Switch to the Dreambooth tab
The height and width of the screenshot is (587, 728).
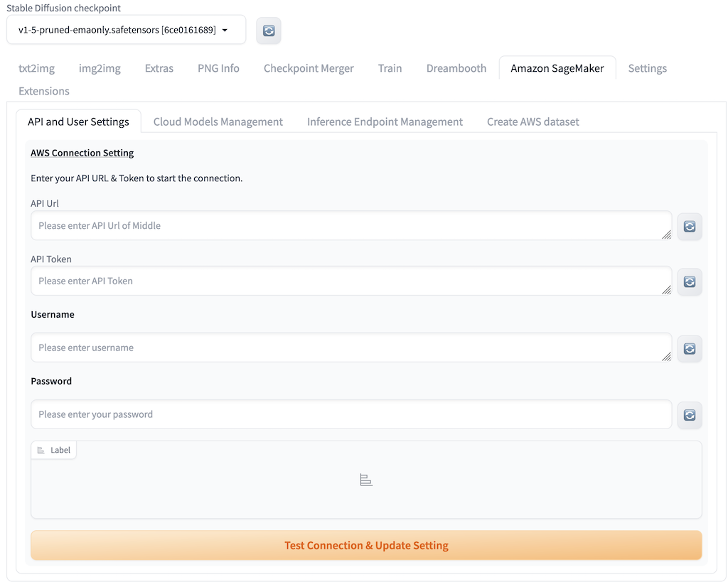[456, 68]
